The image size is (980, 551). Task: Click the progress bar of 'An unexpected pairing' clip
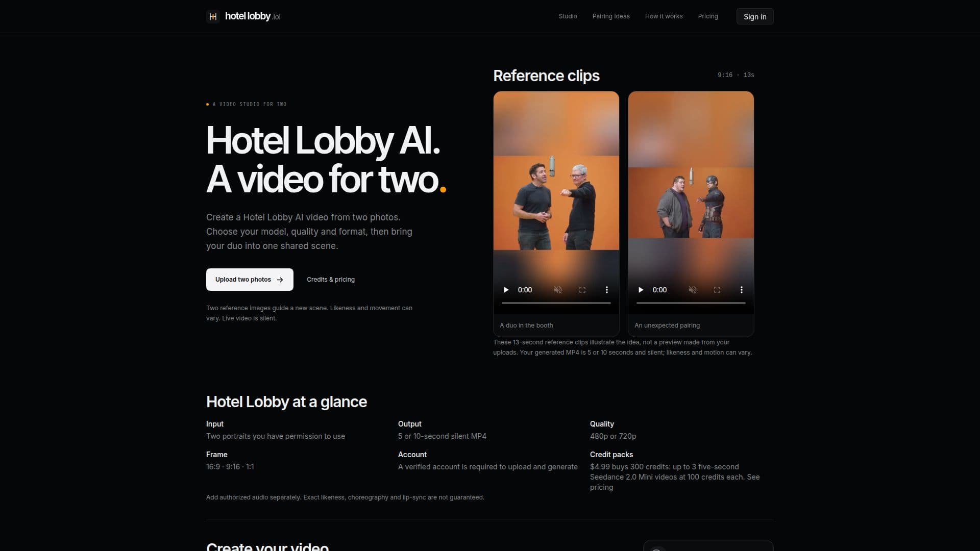tap(691, 303)
